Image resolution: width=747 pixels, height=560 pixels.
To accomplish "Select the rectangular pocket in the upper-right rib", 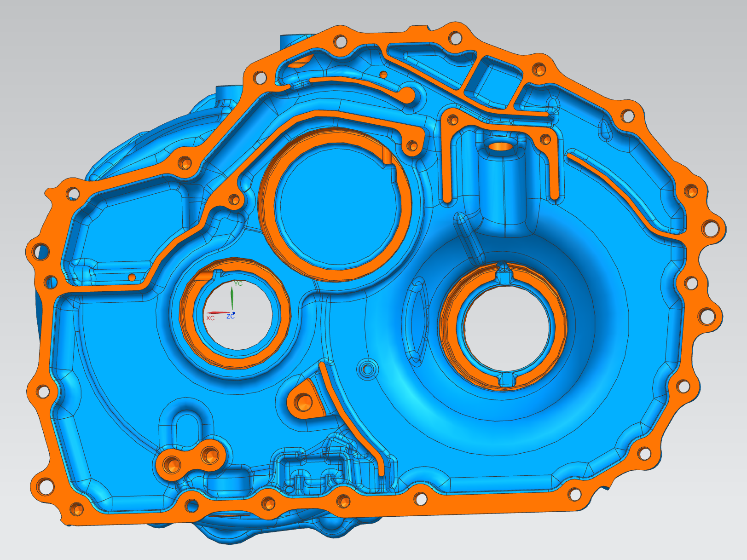I will [x=493, y=81].
